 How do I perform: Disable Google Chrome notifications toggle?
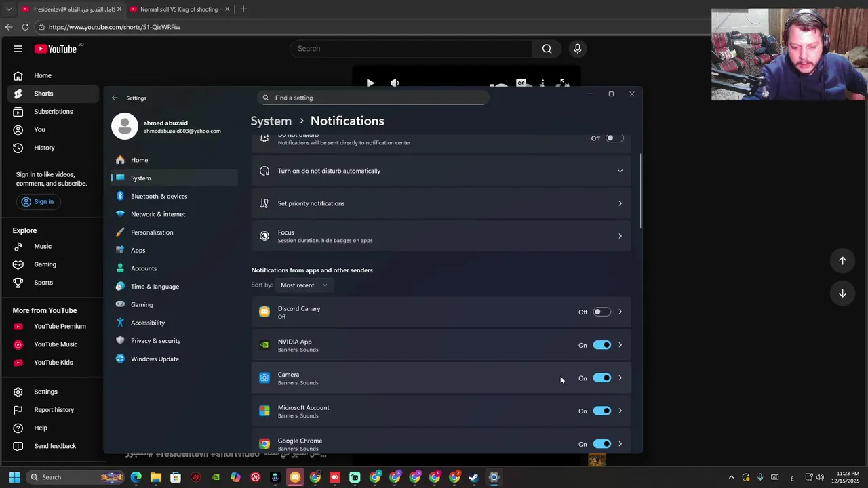(x=601, y=444)
